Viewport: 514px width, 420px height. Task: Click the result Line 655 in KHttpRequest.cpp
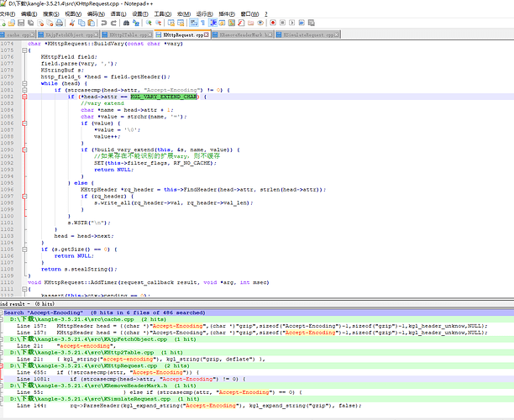(108, 372)
